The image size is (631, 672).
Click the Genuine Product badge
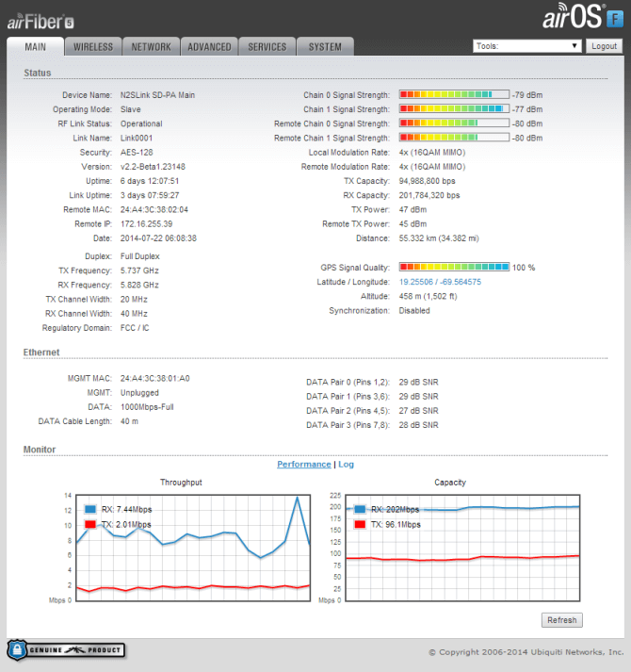click(x=66, y=650)
